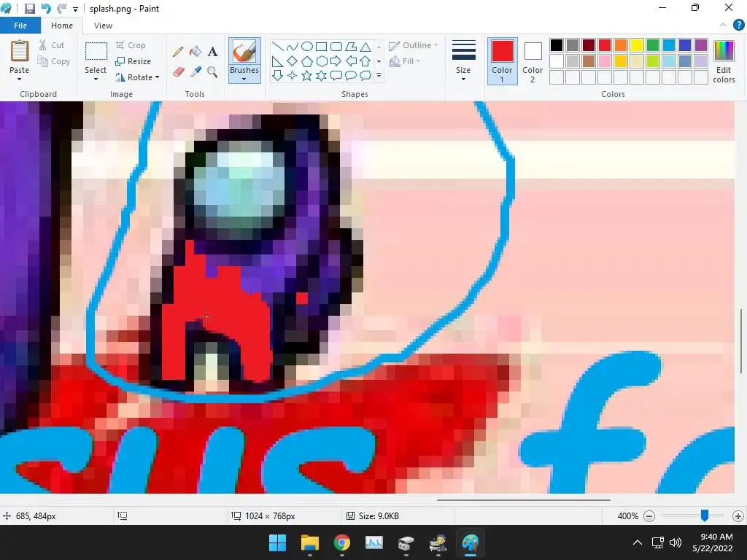
Task: Click the Redo arrow in title bar
Action: [61, 9]
